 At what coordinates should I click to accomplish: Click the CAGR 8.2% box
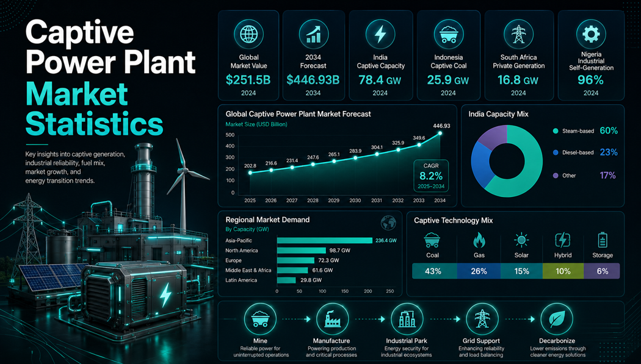coord(431,176)
